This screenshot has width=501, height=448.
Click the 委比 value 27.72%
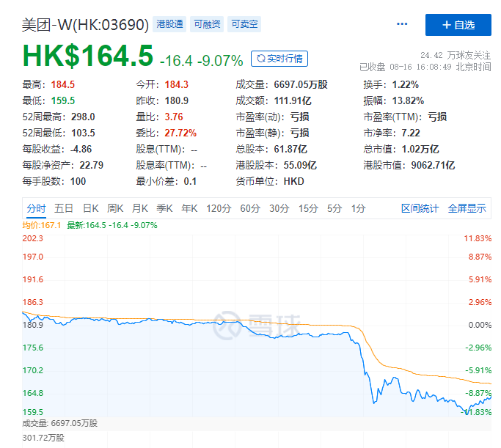tap(180, 133)
